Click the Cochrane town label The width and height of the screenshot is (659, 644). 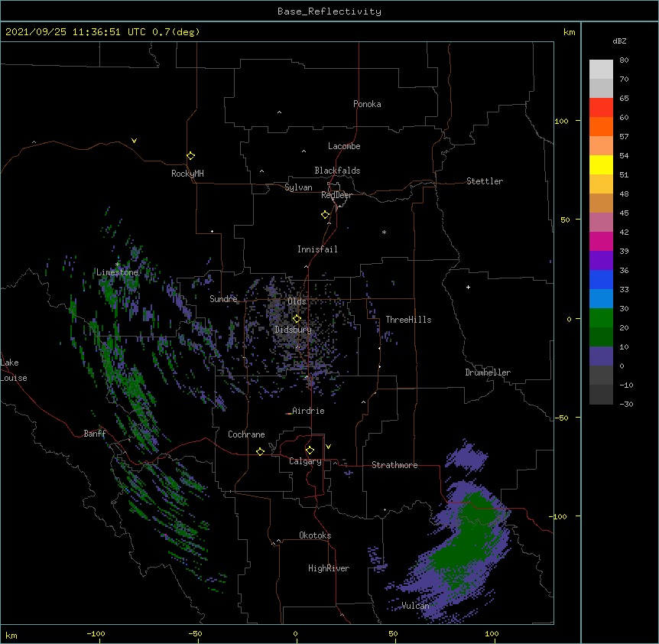(246, 434)
